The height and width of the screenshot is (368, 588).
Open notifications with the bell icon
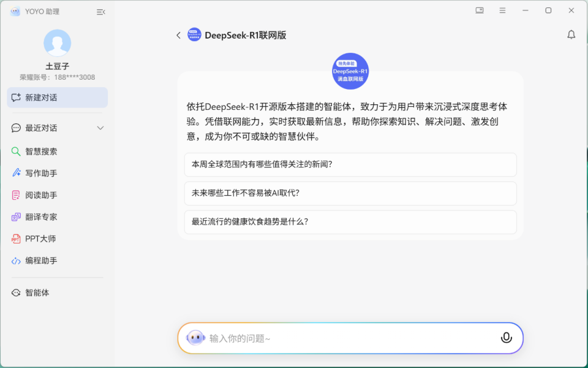[571, 34]
